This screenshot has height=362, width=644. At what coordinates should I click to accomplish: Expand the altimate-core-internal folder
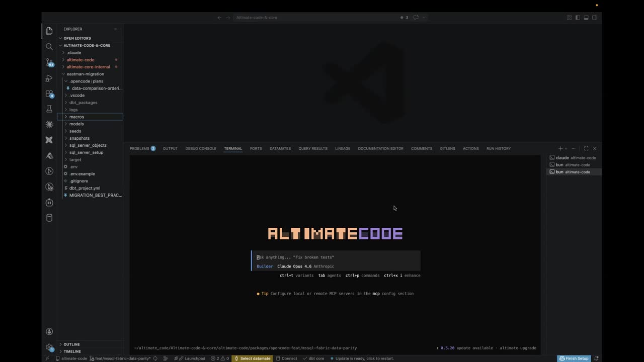(x=90, y=66)
